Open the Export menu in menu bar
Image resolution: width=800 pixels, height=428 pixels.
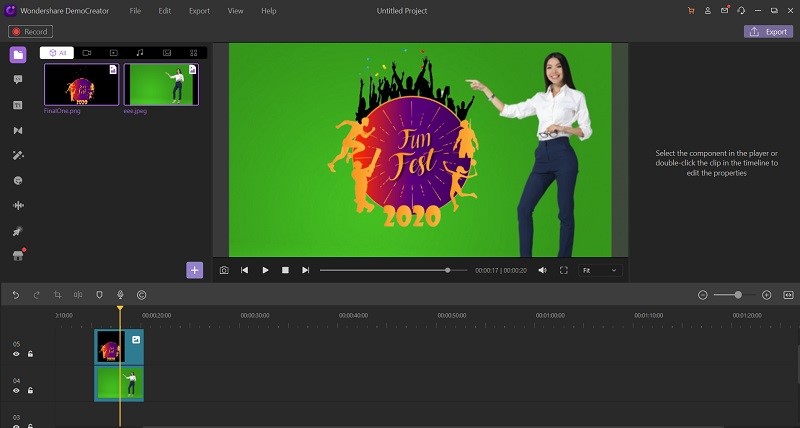click(x=199, y=11)
